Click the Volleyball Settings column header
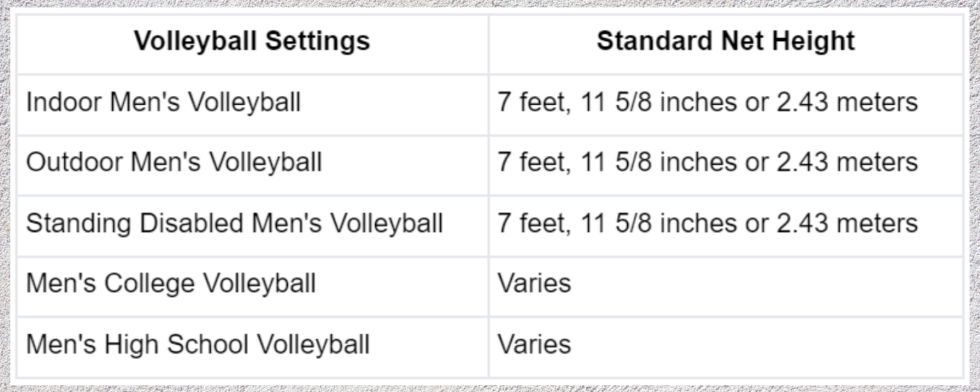 252,41
